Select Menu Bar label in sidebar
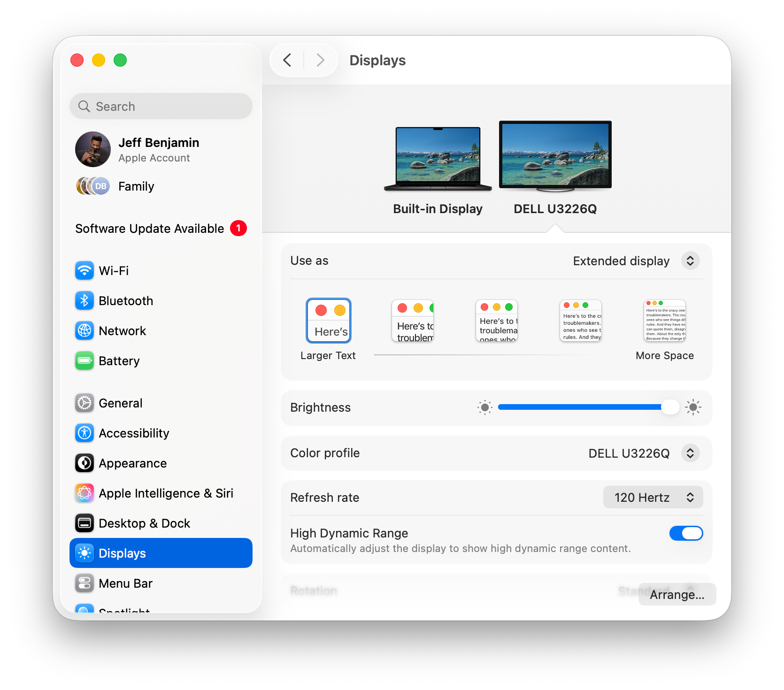This screenshot has height=690, width=784. [x=126, y=583]
